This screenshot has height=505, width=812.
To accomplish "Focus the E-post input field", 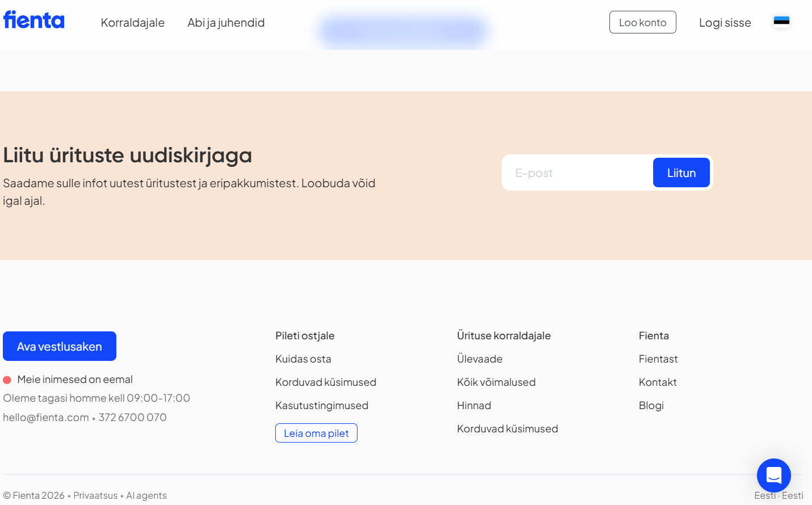I will tap(578, 172).
